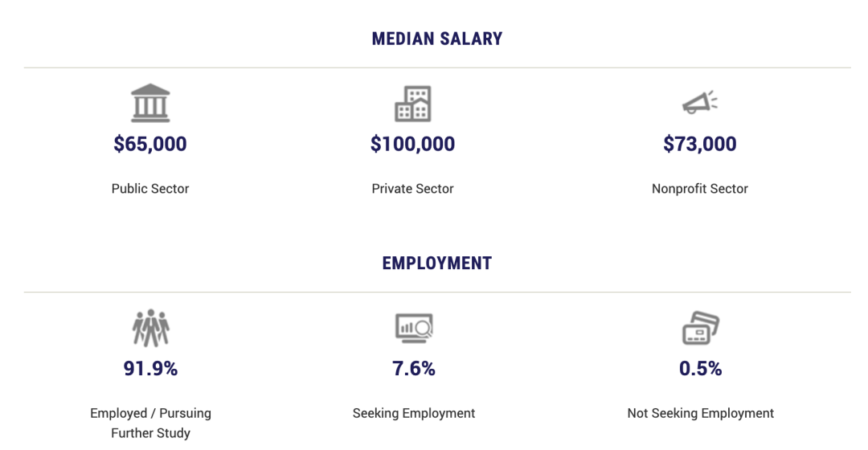
Task: Click the 91.9% employment statistic
Action: click(150, 369)
